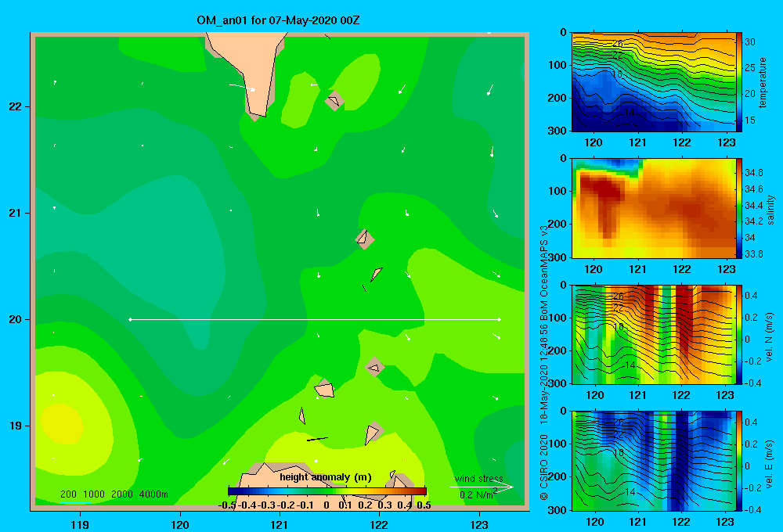Open the northward velocity section plot
783x532 pixels.
click(653, 334)
